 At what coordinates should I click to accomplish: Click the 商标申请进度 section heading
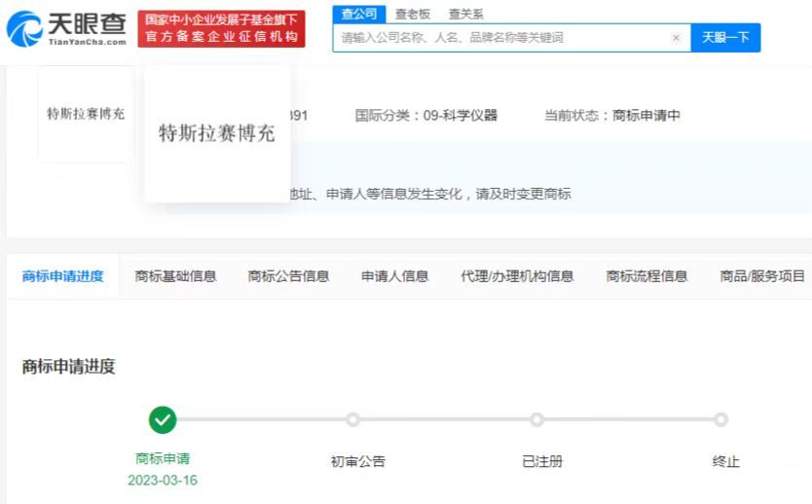pos(68,367)
